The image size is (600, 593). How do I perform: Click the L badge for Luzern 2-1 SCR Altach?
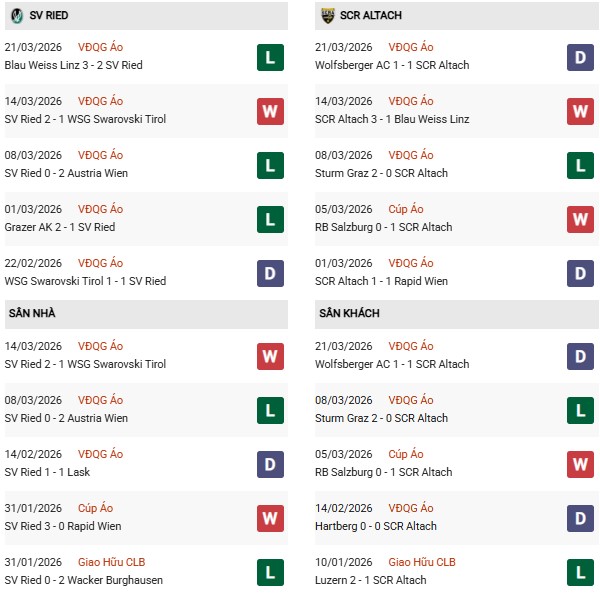(x=580, y=572)
